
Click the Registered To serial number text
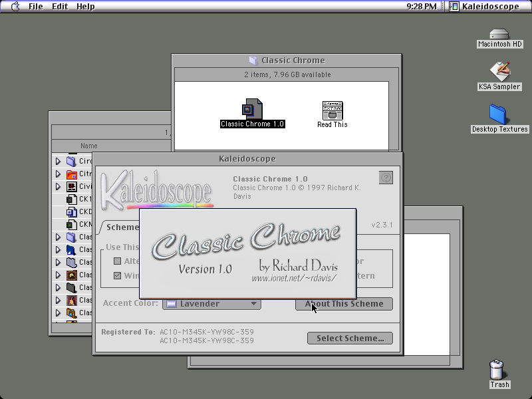[x=207, y=336]
